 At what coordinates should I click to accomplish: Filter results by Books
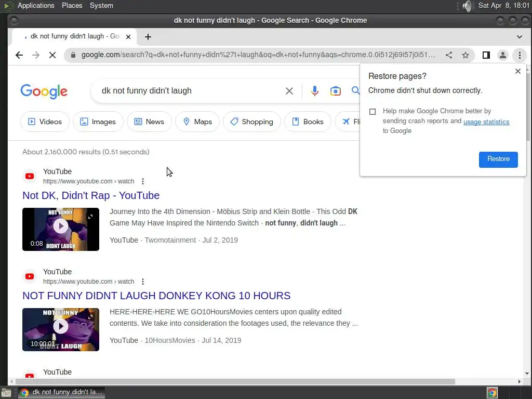pos(308,122)
